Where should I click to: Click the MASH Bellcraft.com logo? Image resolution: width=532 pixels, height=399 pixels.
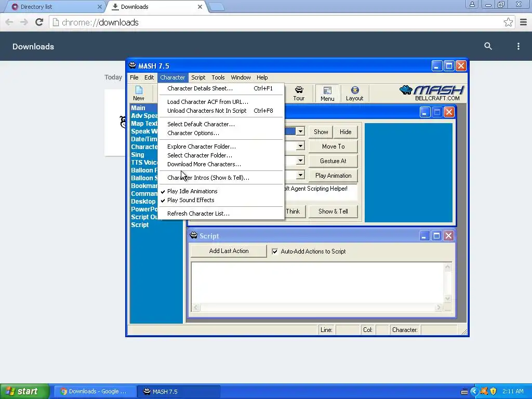click(432, 93)
